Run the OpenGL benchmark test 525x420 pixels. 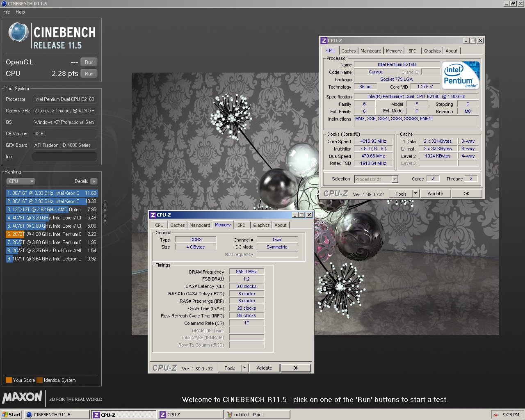(x=89, y=62)
